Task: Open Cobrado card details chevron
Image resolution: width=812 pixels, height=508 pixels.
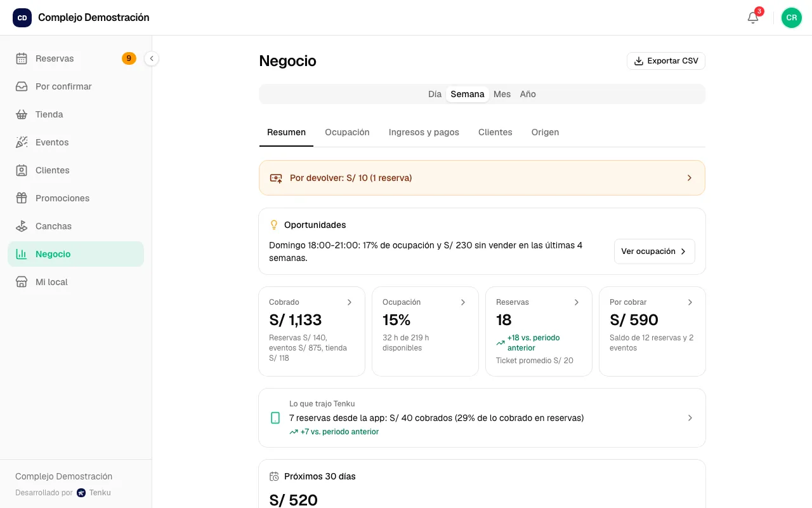Action: coord(350,302)
